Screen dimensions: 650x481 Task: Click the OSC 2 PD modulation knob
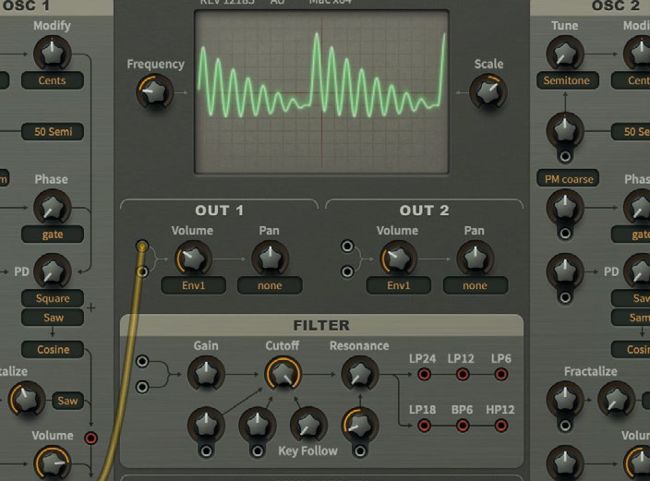click(x=565, y=272)
